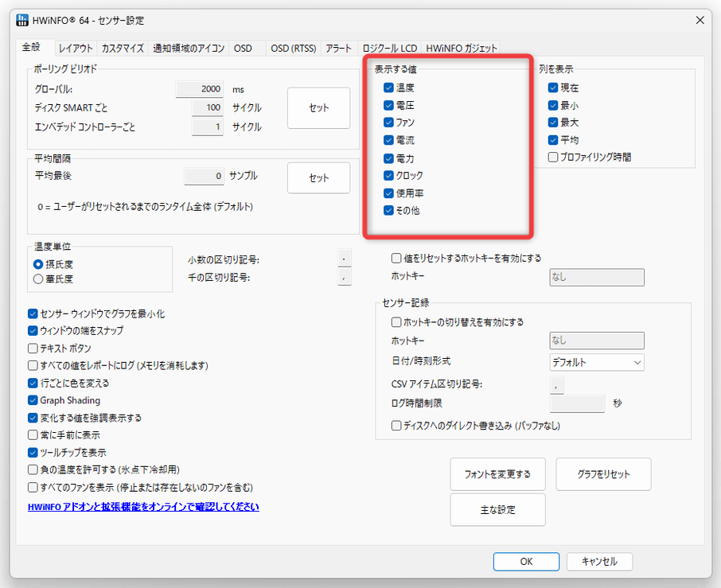
Task: Click the CSV アイテム区切り記号 field
Action: [557, 384]
